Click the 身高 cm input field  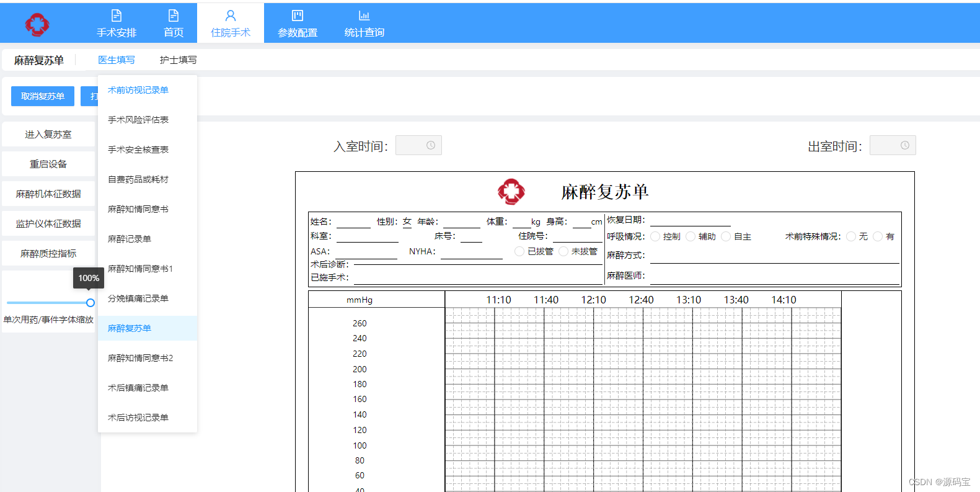(x=582, y=222)
